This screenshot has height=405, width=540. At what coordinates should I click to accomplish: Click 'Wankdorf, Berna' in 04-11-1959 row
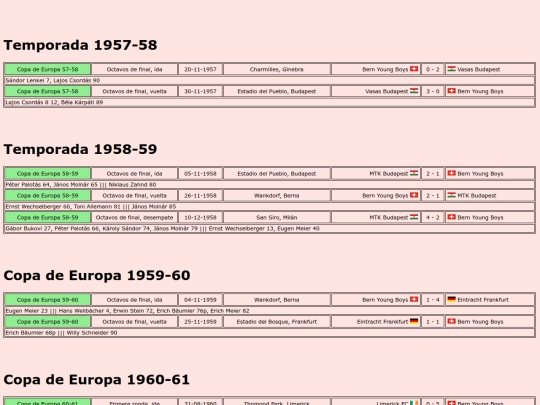[x=277, y=300]
